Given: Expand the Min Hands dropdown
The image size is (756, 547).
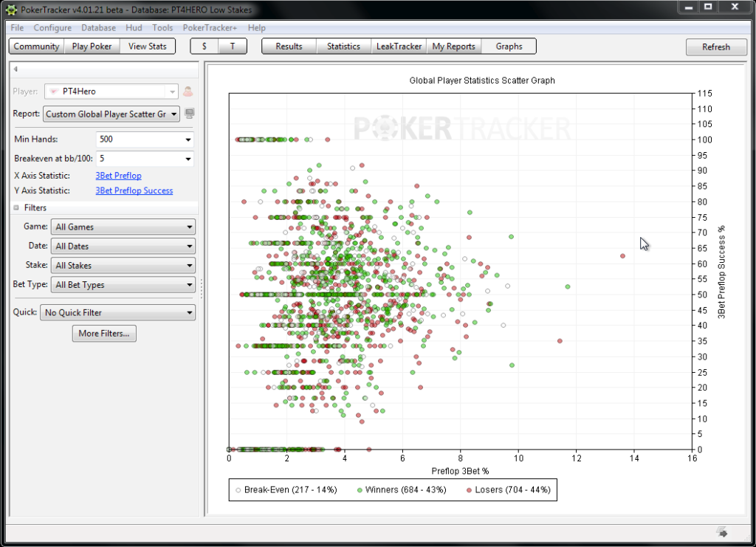Looking at the screenshot, I should pos(188,140).
